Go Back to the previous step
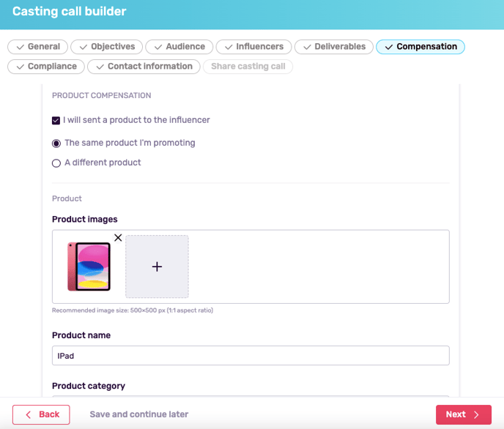This screenshot has height=429, width=504. coord(41,414)
